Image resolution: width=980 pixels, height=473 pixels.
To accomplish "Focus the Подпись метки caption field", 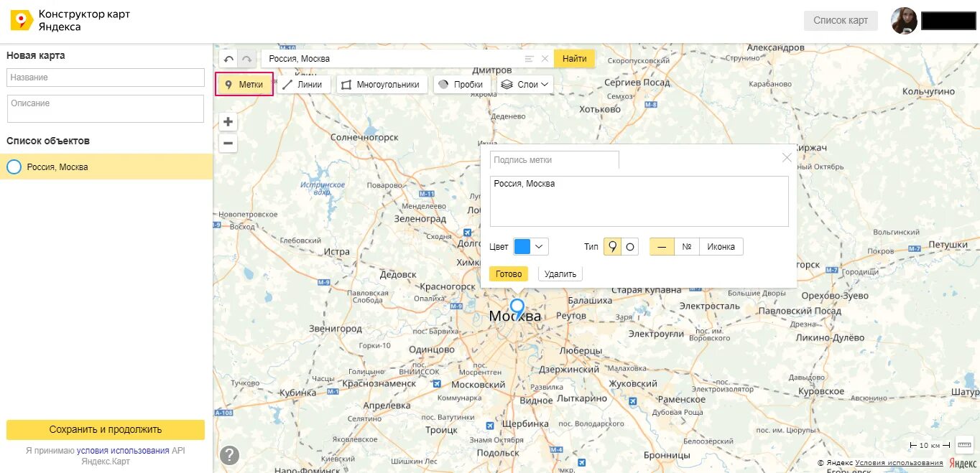I will tap(555, 160).
